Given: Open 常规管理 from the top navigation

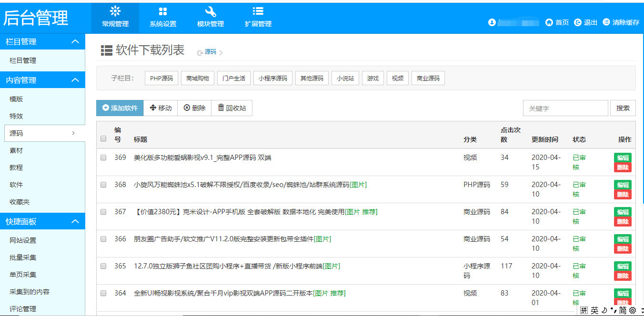Looking at the screenshot, I should pos(115,18).
